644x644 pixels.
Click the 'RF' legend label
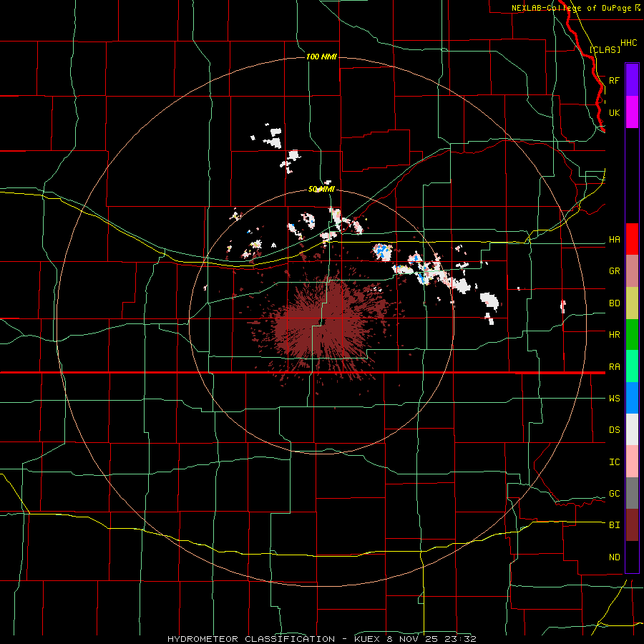(614, 80)
